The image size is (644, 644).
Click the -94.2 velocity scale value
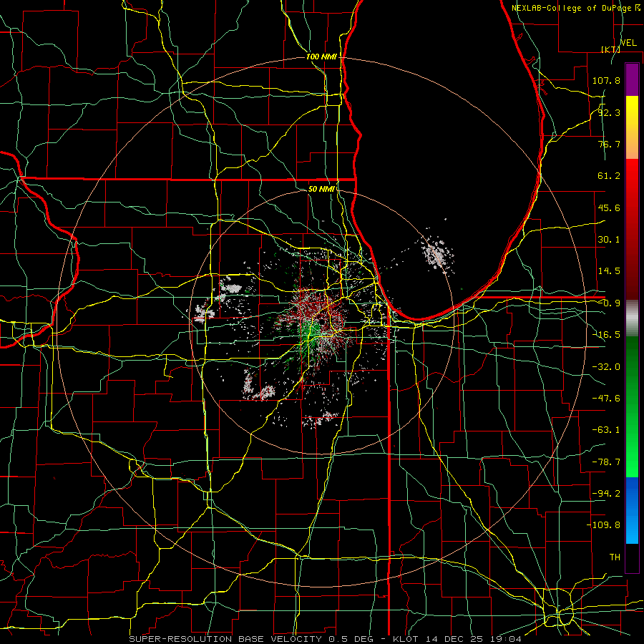click(606, 494)
